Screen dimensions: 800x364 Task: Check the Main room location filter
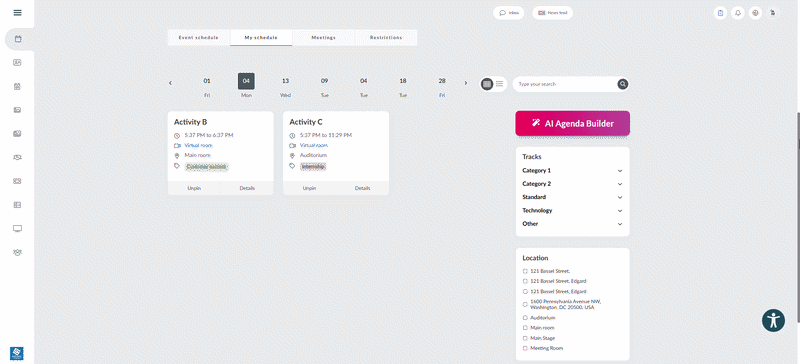pos(526,328)
